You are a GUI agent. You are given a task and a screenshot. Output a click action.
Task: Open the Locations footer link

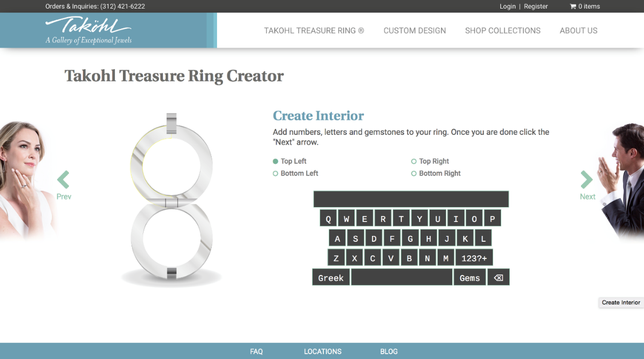[323, 352]
